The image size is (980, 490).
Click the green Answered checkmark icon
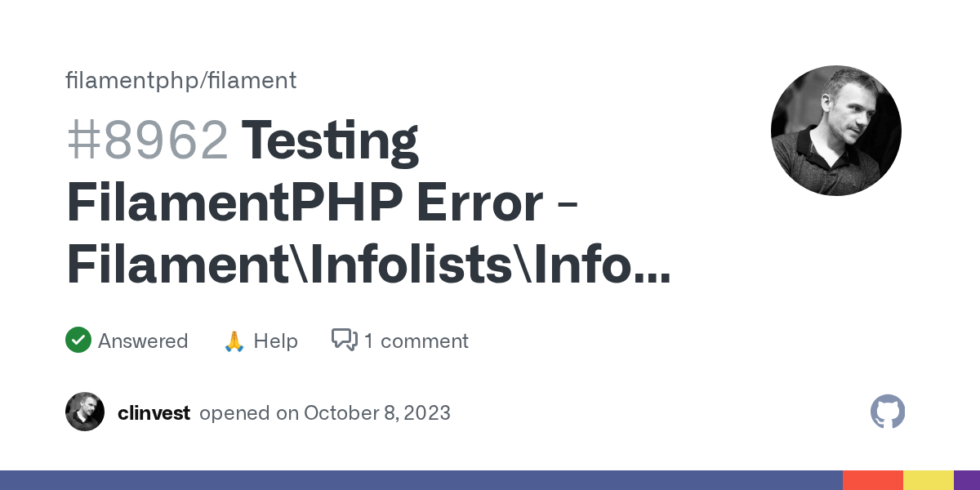pyautogui.click(x=78, y=340)
